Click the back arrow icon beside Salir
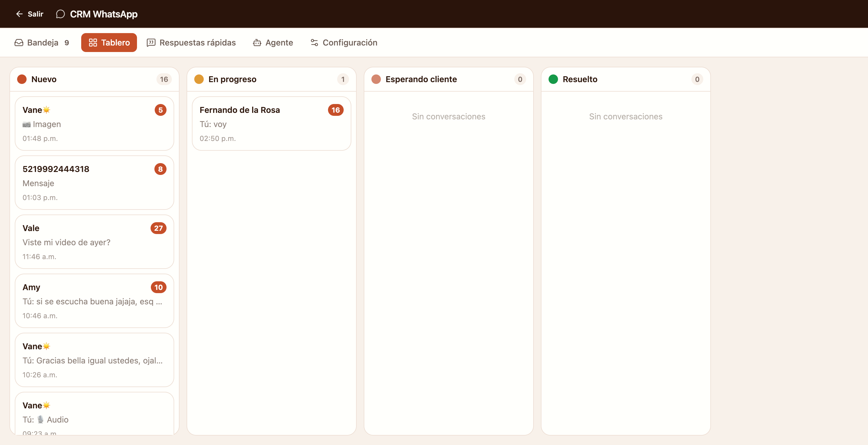 point(19,14)
